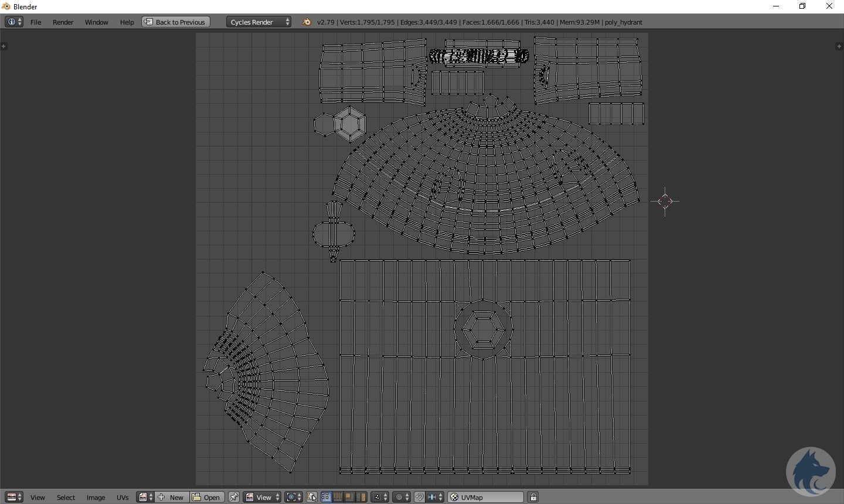Toggle pin image display
Image resolution: width=844 pixels, height=504 pixels.
[233, 497]
